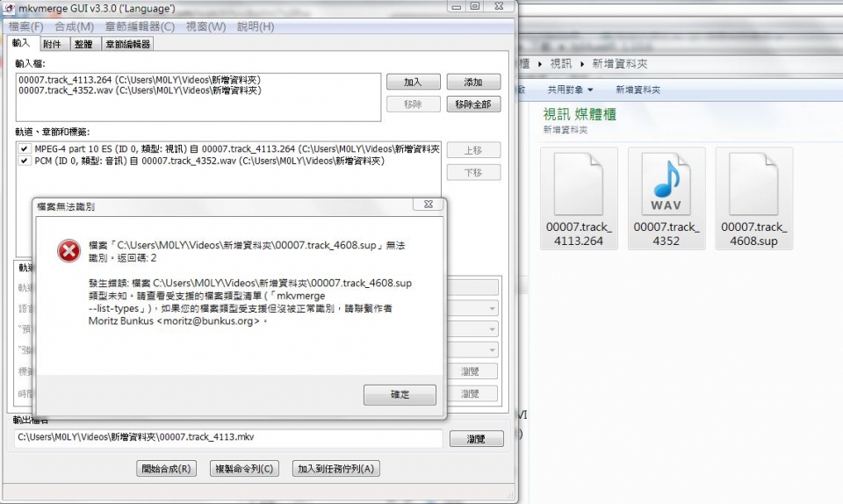Select 00007.track_4113.264 in input files list
This screenshot has width=843, height=504.
point(140,80)
